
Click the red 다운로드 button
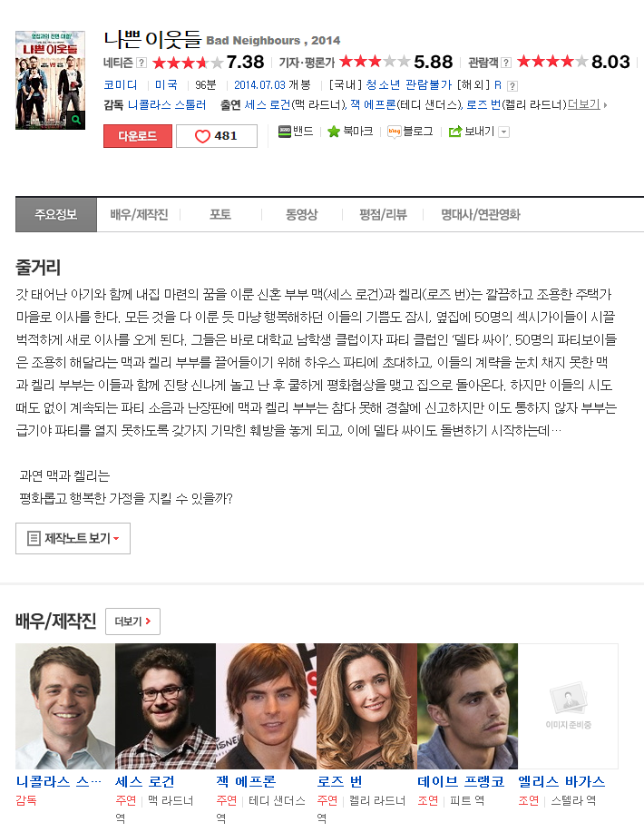(138, 136)
